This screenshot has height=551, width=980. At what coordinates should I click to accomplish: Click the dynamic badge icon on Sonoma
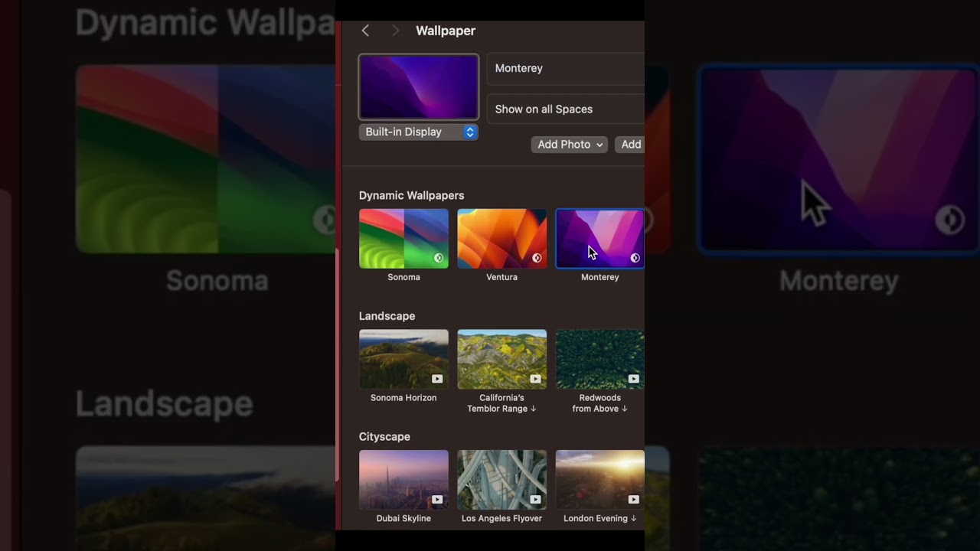click(x=439, y=258)
